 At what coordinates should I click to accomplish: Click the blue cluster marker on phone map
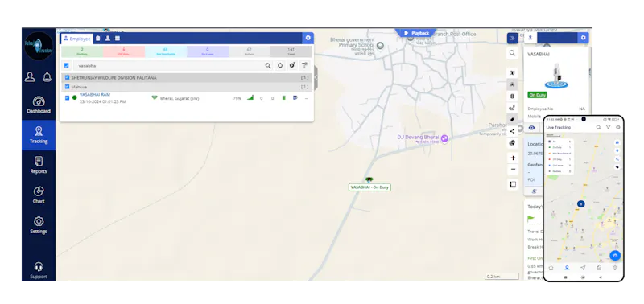[x=580, y=203]
